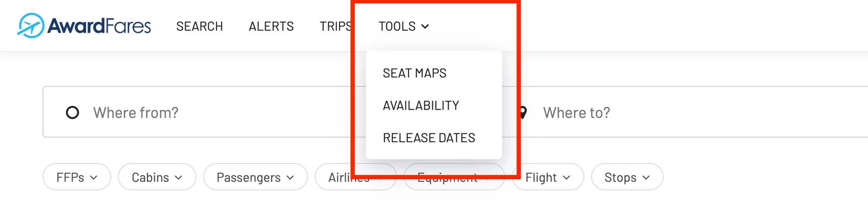Click the AwardFares brand name link
The image size is (868, 218).
[99, 26]
